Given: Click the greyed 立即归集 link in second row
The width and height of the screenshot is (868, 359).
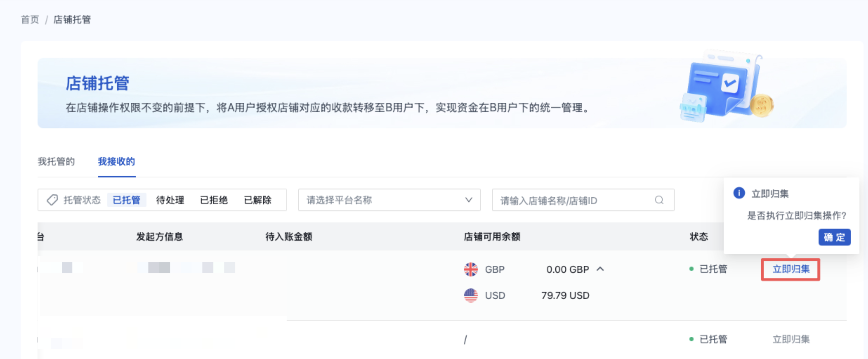Looking at the screenshot, I should 791,339.
